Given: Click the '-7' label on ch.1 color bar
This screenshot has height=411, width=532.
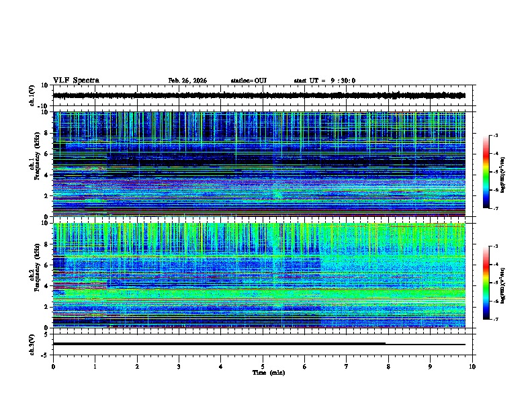Looking at the screenshot, I should [495, 208].
